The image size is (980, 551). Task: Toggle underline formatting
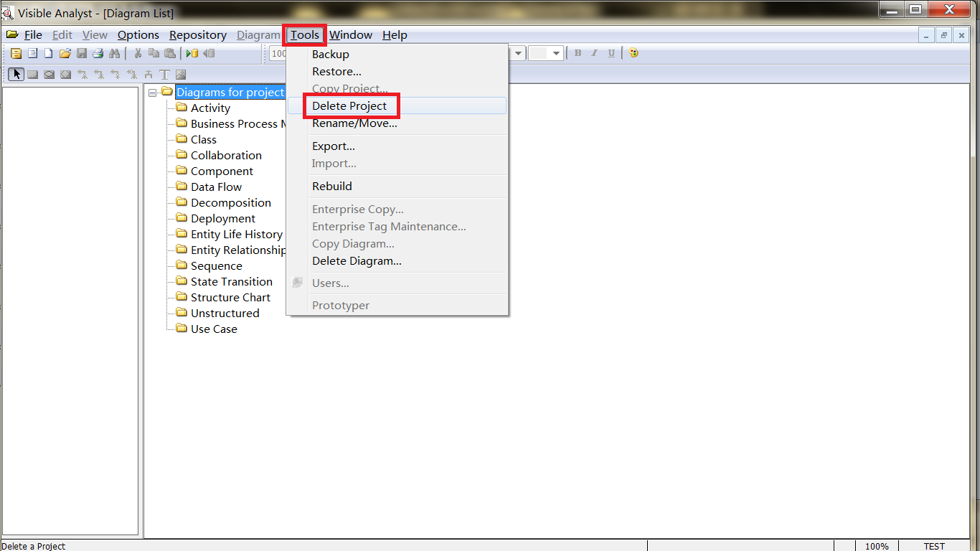611,53
